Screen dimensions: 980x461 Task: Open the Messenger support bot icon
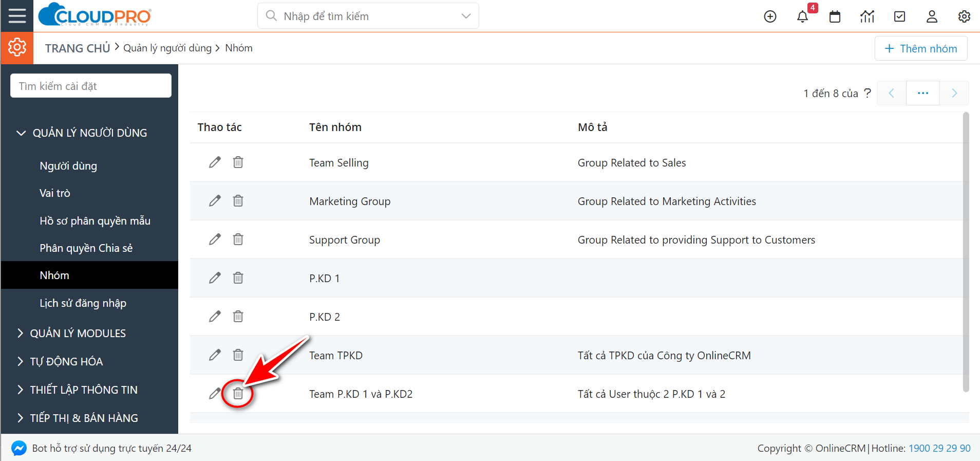19,448
